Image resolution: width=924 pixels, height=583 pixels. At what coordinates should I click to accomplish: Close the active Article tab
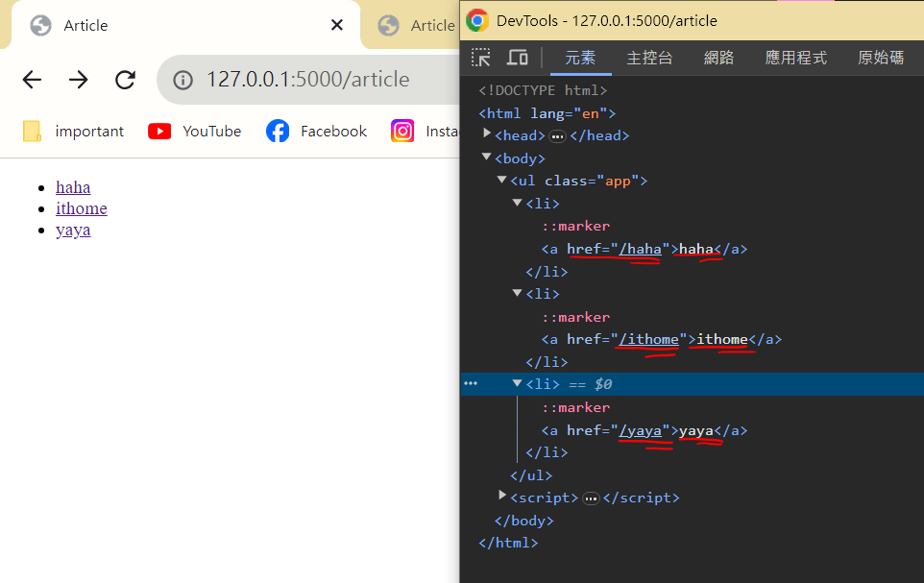click(x=336, y=25)
